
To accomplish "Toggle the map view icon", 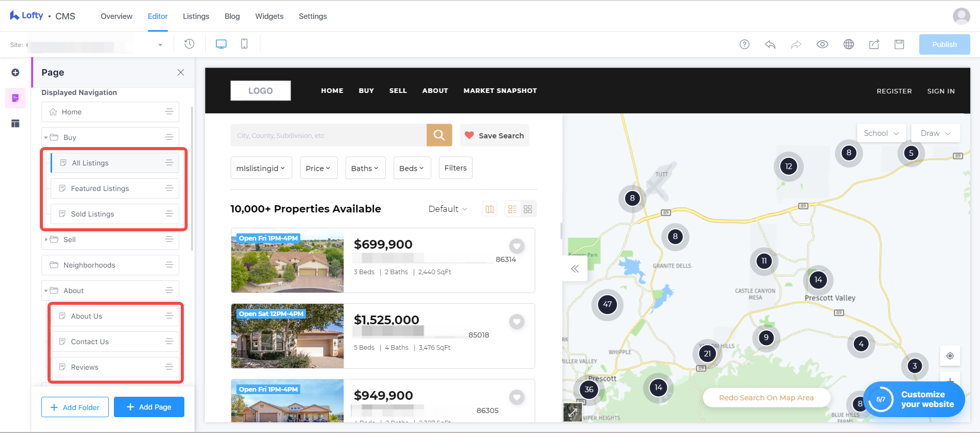I will 490,209.
